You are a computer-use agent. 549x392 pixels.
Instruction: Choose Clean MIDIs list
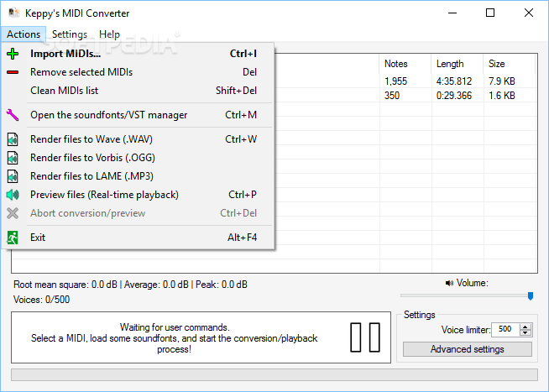coord(139,91)
